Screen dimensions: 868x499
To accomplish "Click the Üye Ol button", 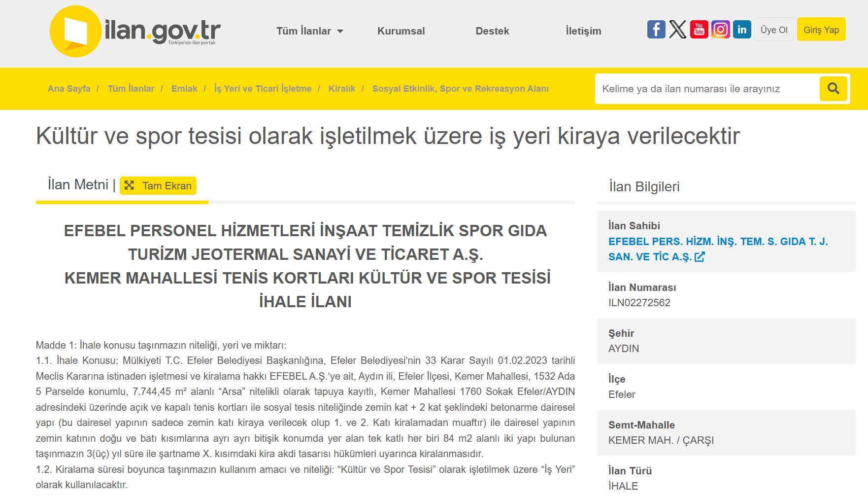I will coord(774,30).
